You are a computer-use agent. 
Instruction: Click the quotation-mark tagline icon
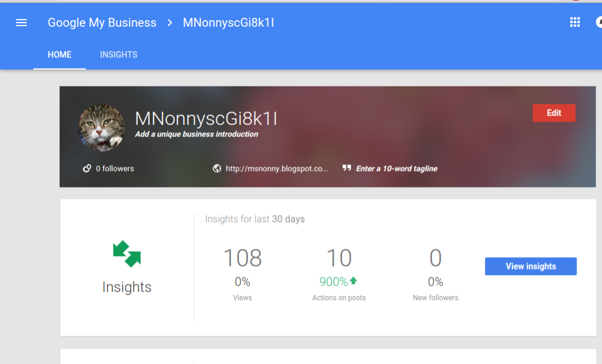tap(347, 168)
